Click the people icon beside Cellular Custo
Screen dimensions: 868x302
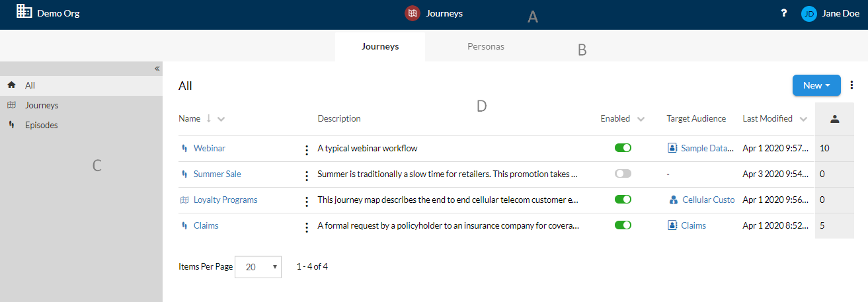click(673, 200)
